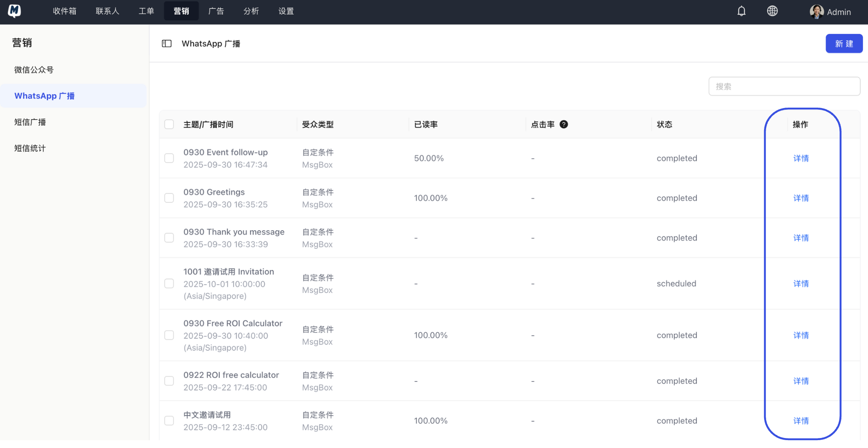Open the notification bell
Image resolution: width=868 pixels, height=448 pixels.
741,11
